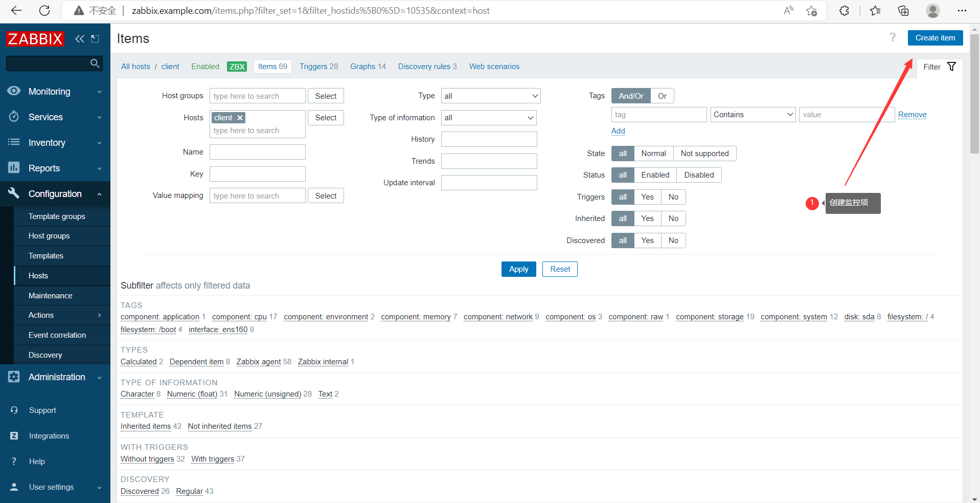Screen dimensions: 980x503
Task: Click the Administration gear icon
Action: pyautogui.click(x=14, y=377)
